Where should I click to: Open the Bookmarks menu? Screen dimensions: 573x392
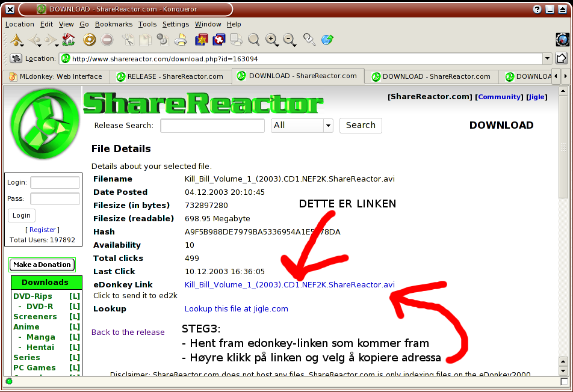[113, 24]
